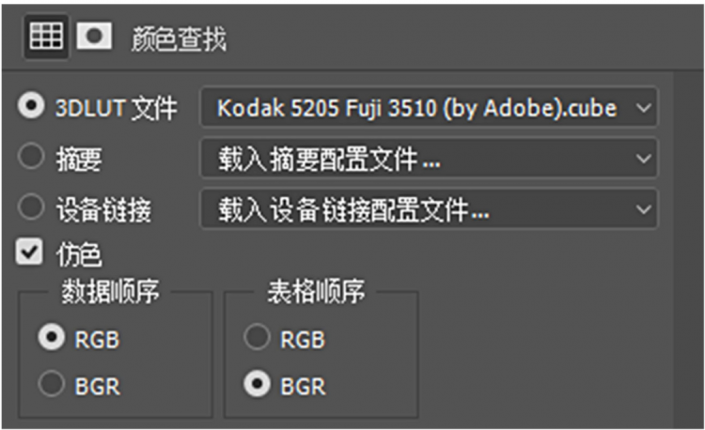
Task: Choose the 设备链接 radio button
Action: [31, 207]
